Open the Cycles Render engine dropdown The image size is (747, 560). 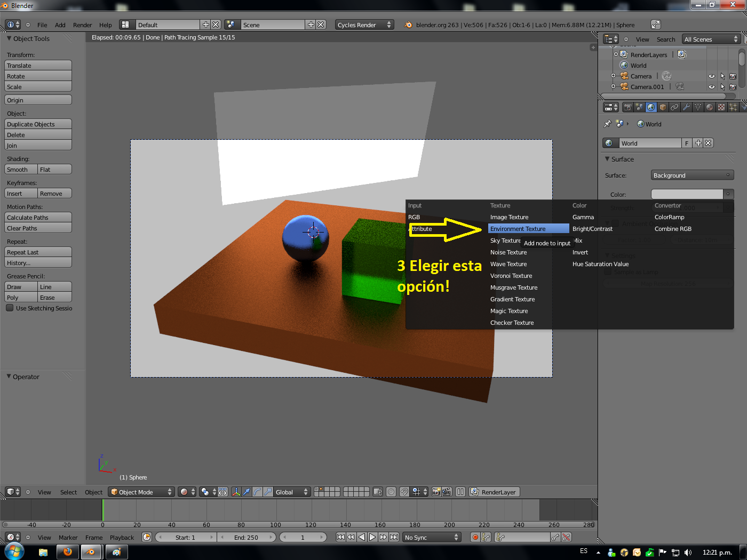(364, 25)
